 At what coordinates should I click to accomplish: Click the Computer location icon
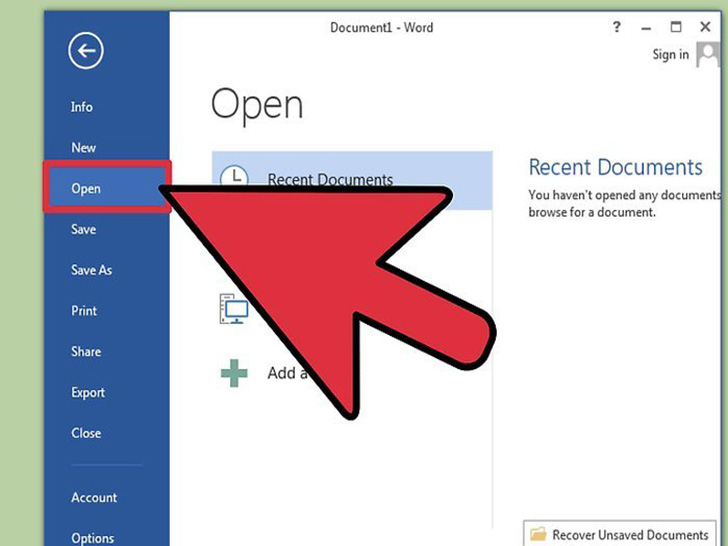click(233, 308)
